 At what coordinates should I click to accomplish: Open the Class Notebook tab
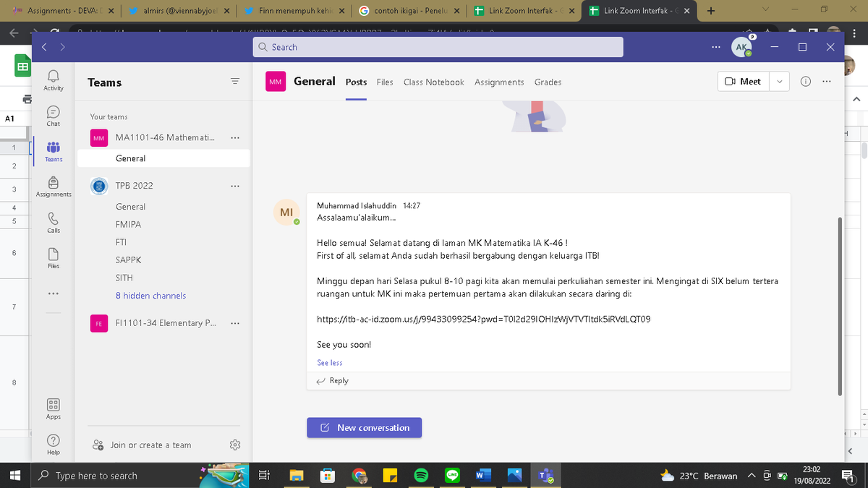[434, 82]
